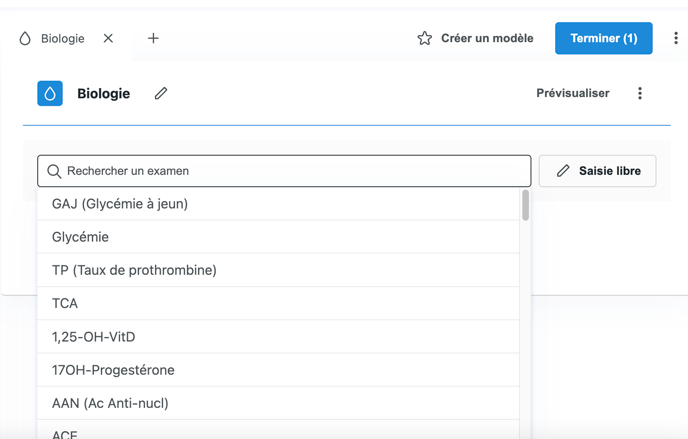Click the Saisie libre button
Viewport: 688px width, 439px height.
point(597,171)
